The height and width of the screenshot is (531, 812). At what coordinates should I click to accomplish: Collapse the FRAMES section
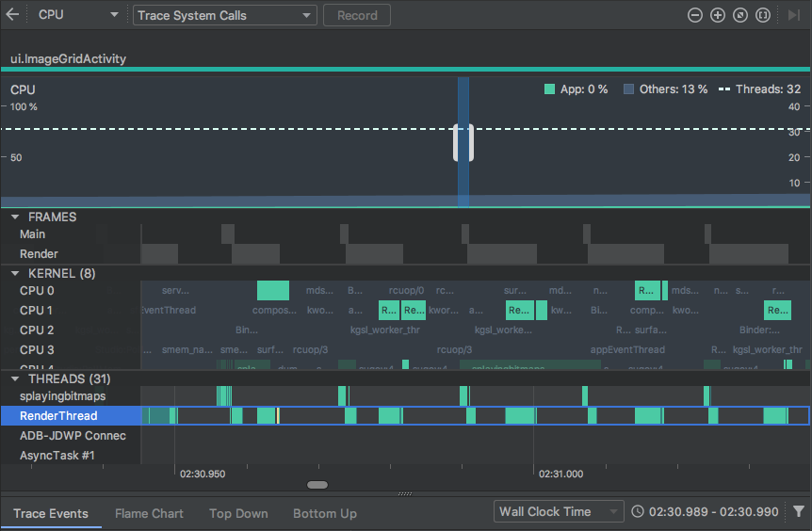pos(15,217)
